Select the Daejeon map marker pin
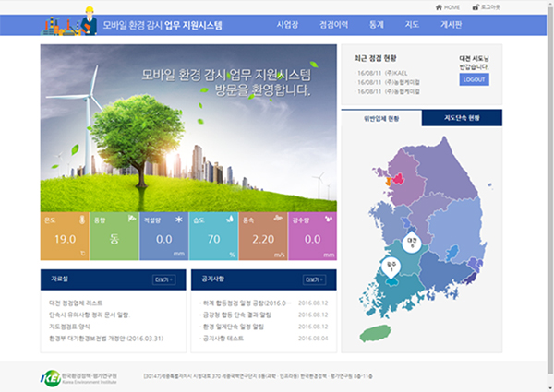Image resolution: width=554 pixels, height=392 pixels. click(x=413, y=243)
